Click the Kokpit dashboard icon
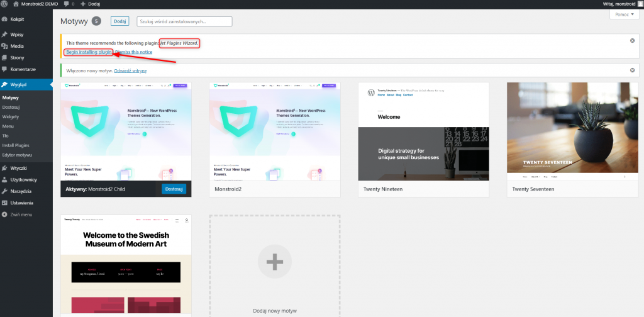This screenshot has width=644, height=317. (x=4, y=19)
